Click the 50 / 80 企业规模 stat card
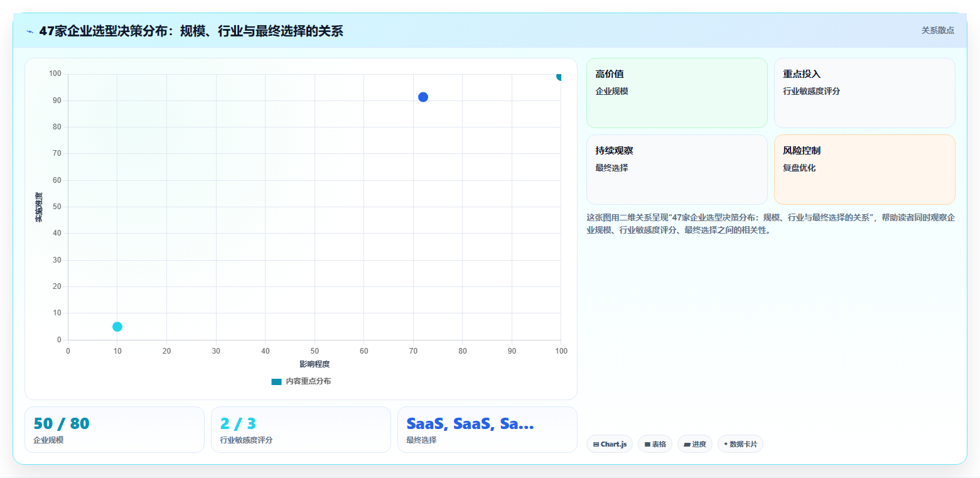The width and height of the screenshot is (980, 478). click(114, 430)
